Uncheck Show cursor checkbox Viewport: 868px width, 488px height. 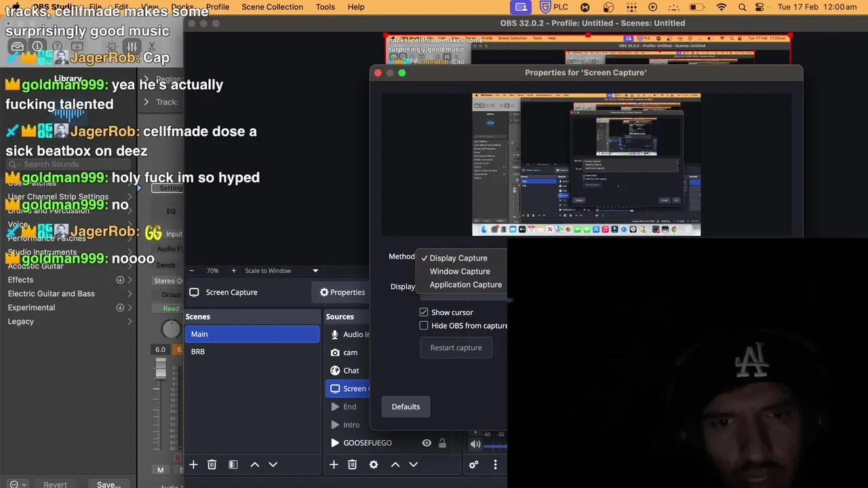[x=424, y=312]
